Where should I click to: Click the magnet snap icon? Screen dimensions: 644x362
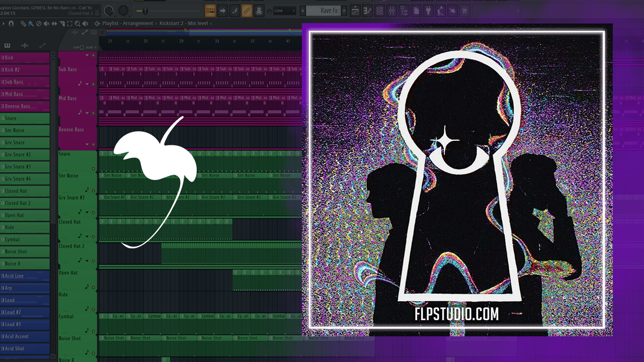pyautogui.click(x=11, y=24)
